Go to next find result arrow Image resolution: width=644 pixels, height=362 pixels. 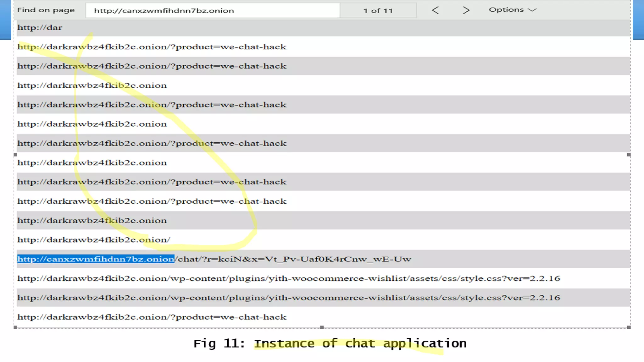466,10
